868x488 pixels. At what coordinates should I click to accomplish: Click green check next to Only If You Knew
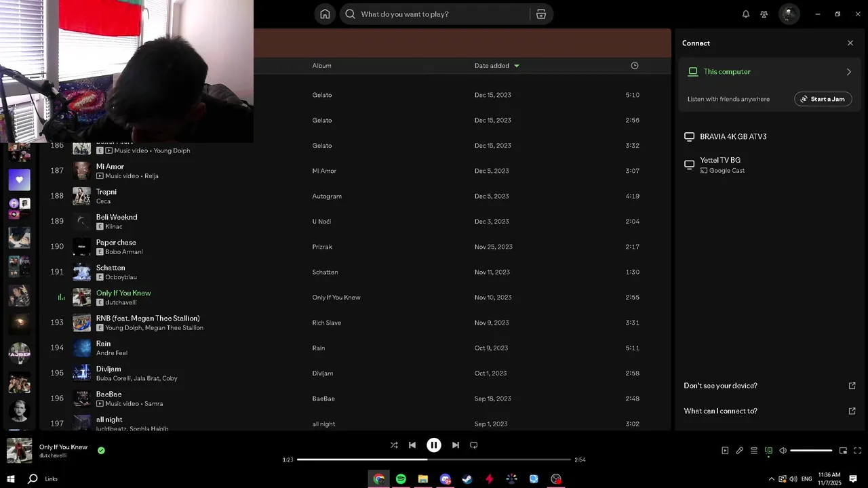tap(101, 450)
